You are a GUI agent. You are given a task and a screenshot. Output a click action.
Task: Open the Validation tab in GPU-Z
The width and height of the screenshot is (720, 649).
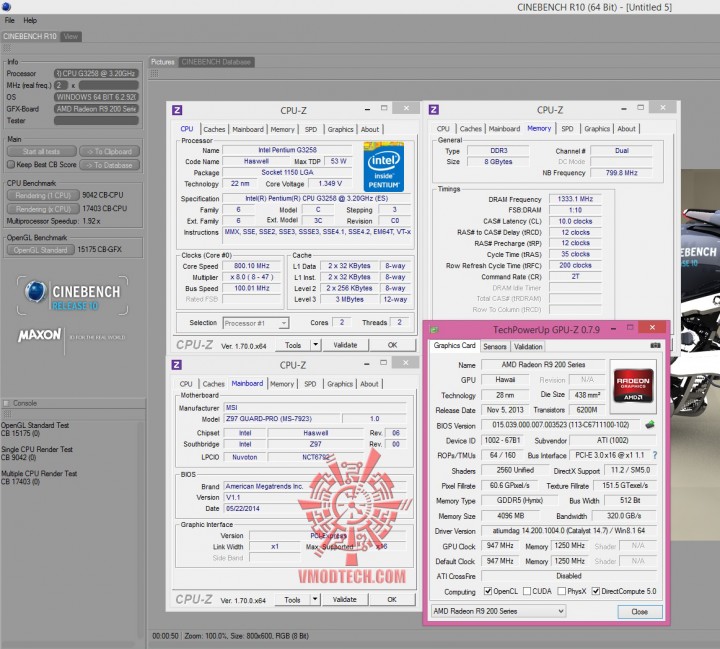click(528, 347)
